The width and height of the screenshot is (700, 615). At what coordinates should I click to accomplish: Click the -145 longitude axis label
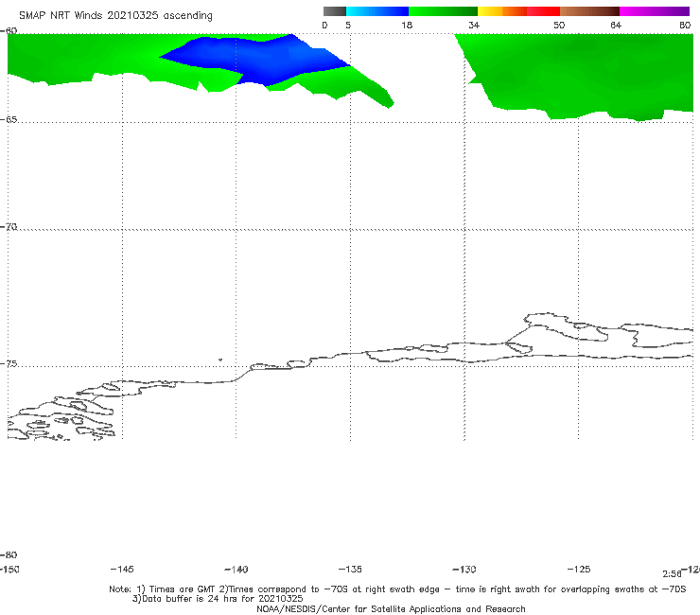122,569
